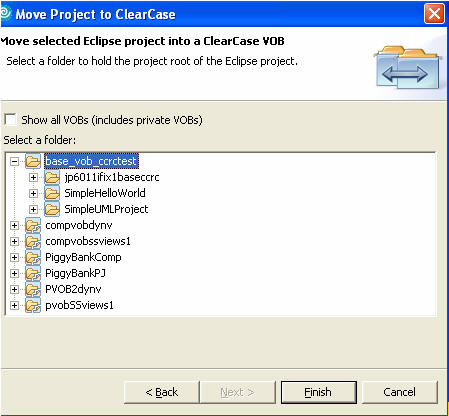Click the jp6011ifix1baseccrc folder icon
This screenshot has width=449, height=416.
click(x=52, y=177)
